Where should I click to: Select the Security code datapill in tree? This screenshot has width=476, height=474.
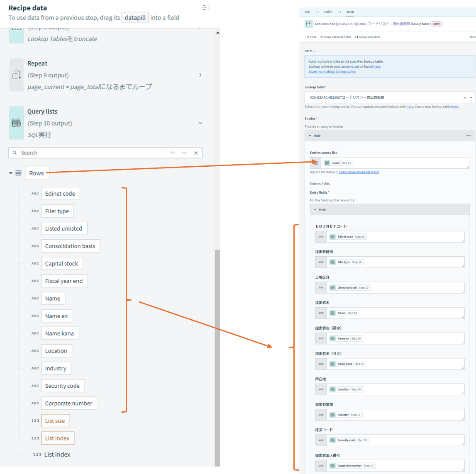point(63,386)
